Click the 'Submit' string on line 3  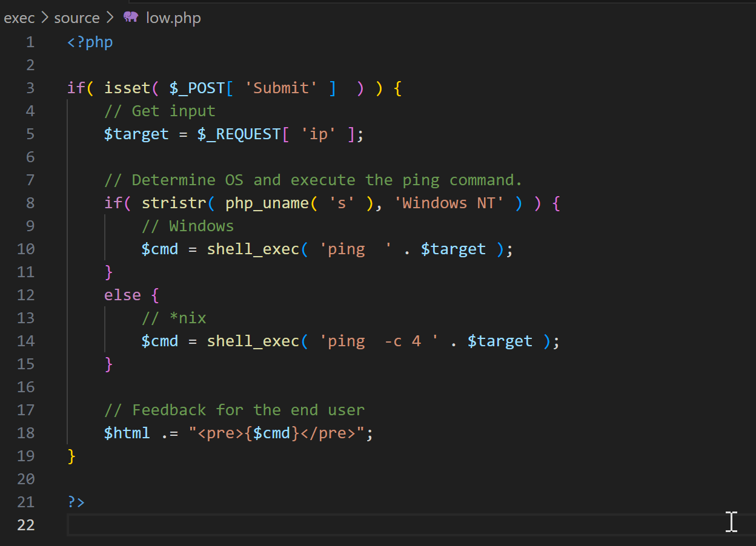(281, 88)
